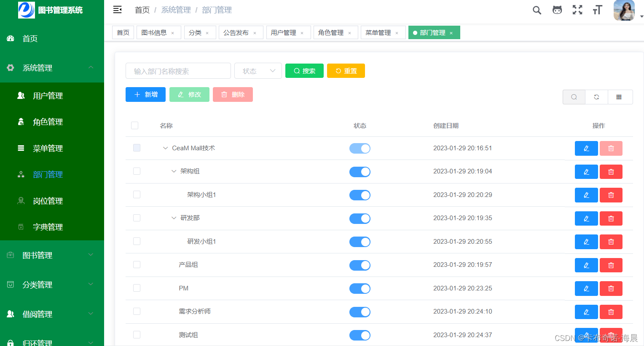Toggle the search bar visibility magnifier icon
Image resolution: width=644 pixels, height=346 pixels.
pos(574,97)
